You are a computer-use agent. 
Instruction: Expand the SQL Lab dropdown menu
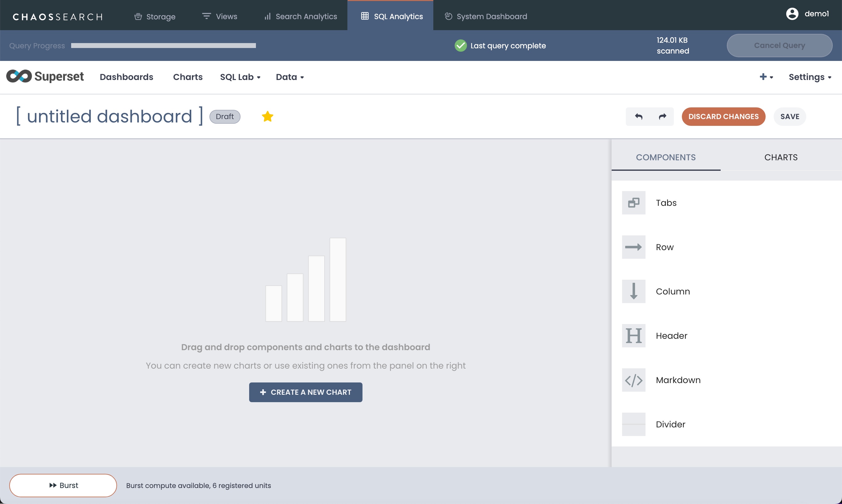point(240,77)
